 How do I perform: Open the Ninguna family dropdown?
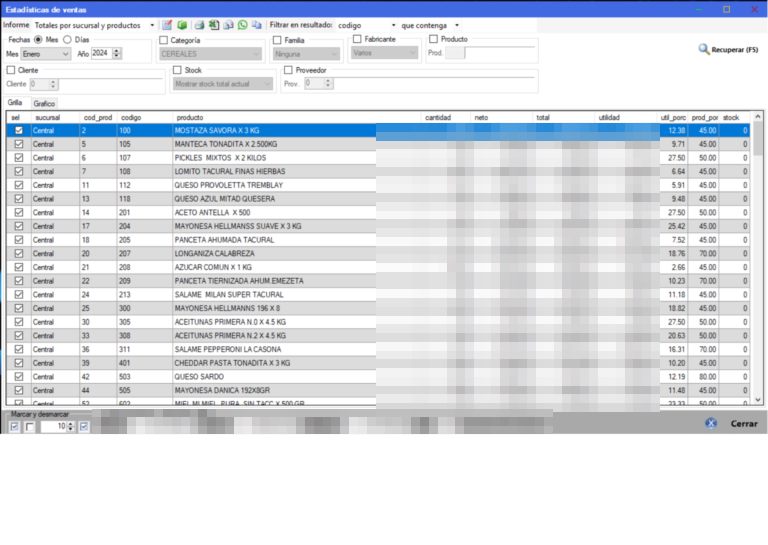point(306,54)
